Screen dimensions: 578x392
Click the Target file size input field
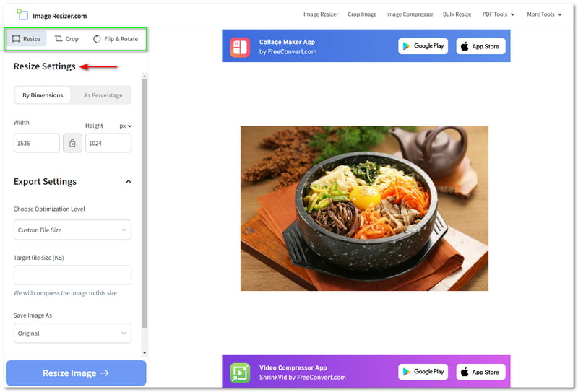point(72,275)
